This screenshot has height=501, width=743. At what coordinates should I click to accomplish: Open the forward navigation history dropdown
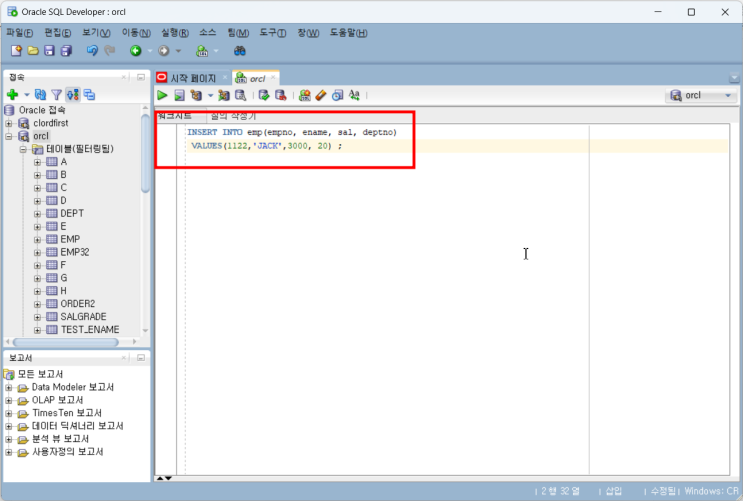coord(178,51)
